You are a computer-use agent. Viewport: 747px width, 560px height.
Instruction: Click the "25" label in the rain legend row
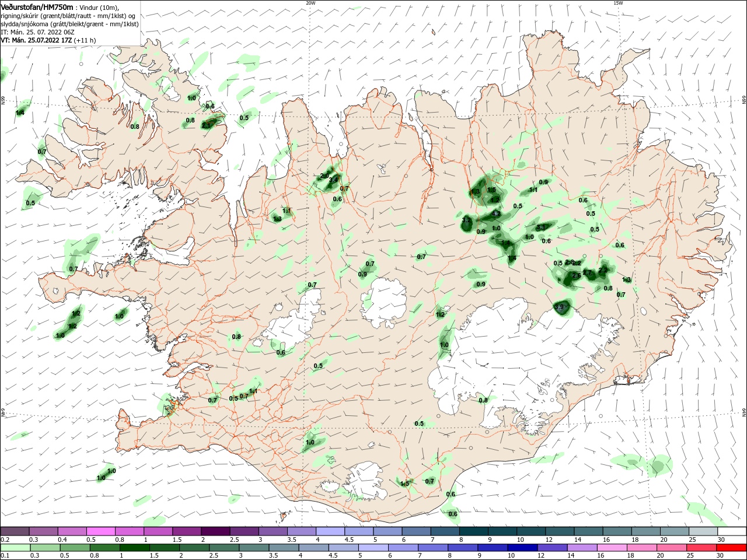690,555
